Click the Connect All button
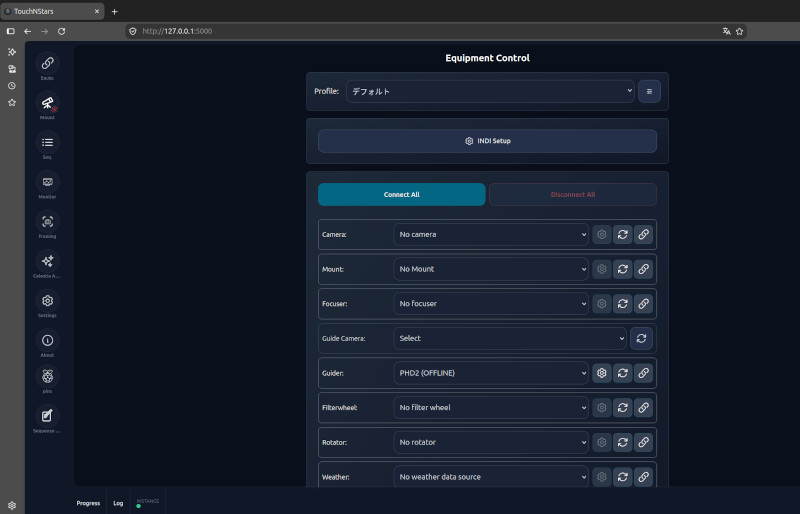The height and width of the screenshot is (514, 800). tap(402, 194)
